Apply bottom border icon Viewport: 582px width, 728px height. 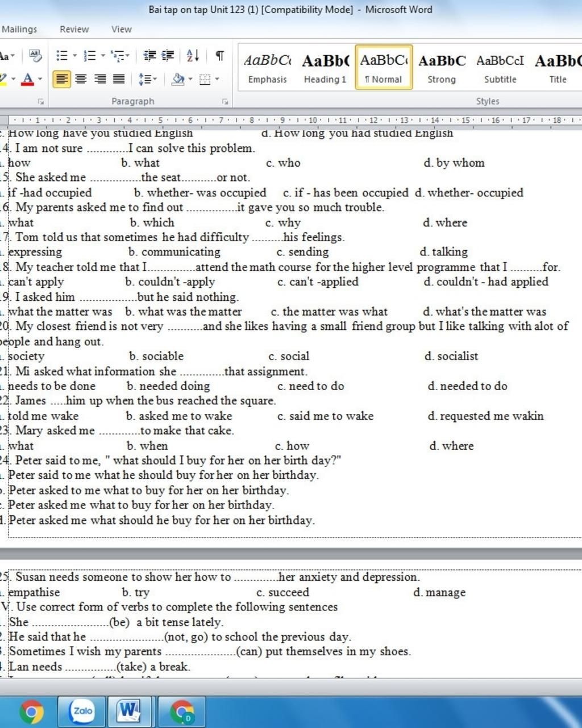[x=205, y=79]
